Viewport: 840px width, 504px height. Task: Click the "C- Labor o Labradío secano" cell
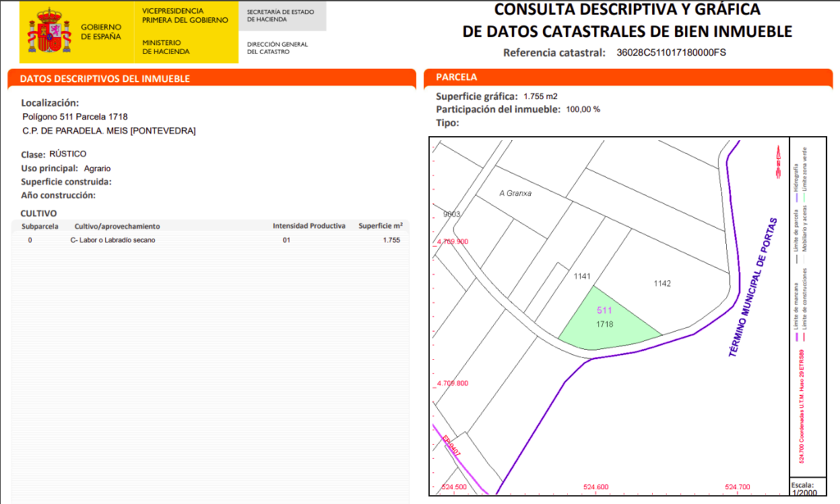(x=112, y=240)
